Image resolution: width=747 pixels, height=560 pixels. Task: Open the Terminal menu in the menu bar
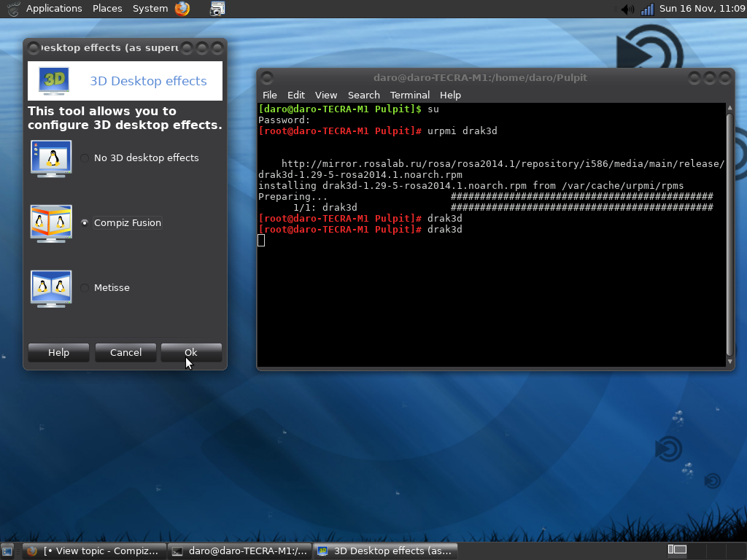click(x=409, y=95)
